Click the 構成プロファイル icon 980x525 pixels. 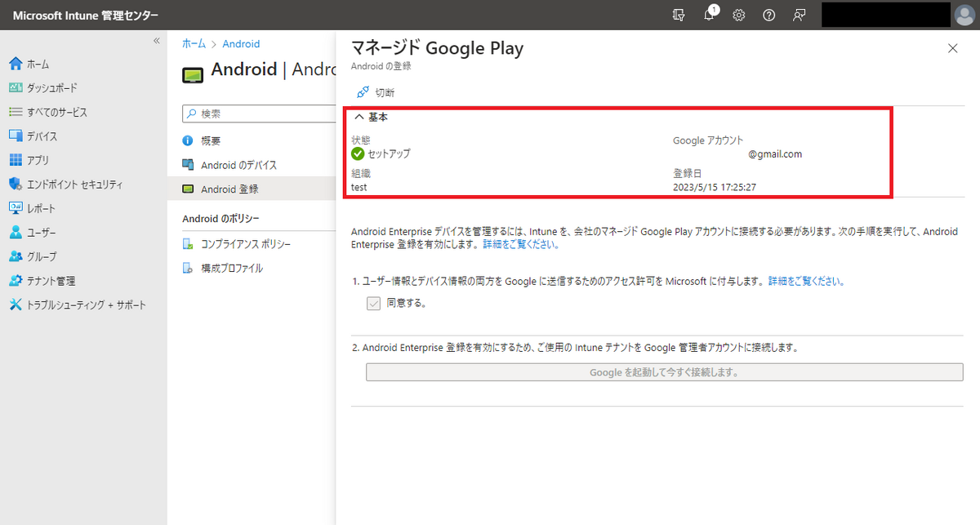188,268
